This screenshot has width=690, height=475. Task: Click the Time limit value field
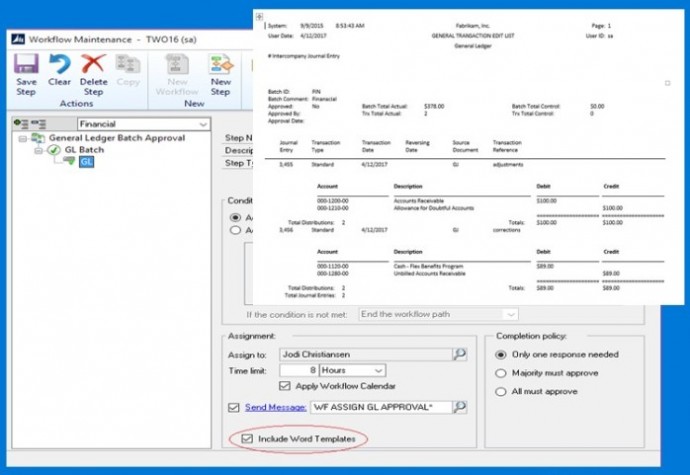[299, 370]
